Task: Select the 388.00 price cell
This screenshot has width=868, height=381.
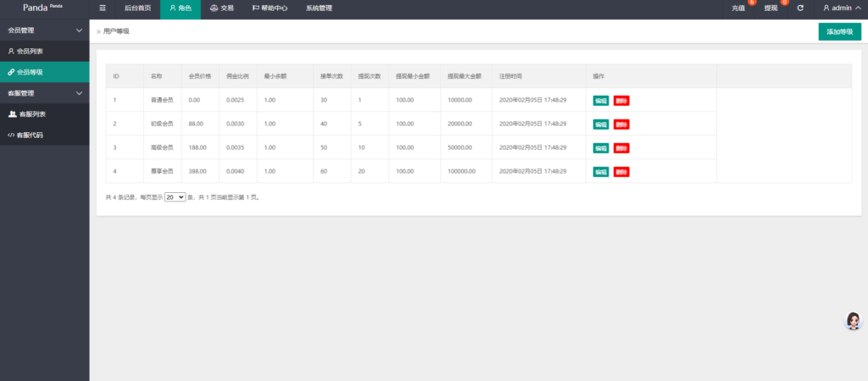Action: (x=200, y=171)
